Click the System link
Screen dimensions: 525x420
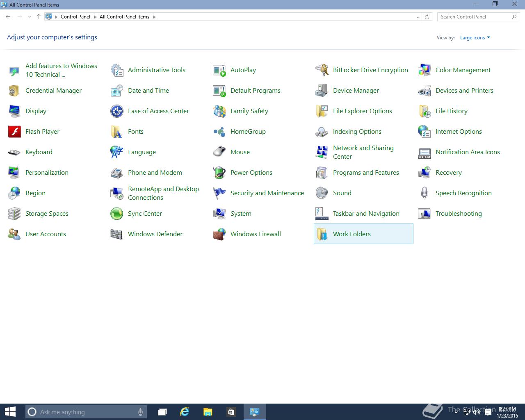[x=241, y=214]
